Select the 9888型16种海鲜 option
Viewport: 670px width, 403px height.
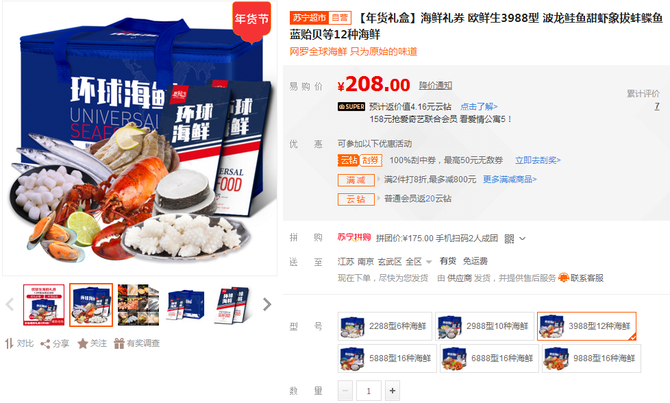591,358
